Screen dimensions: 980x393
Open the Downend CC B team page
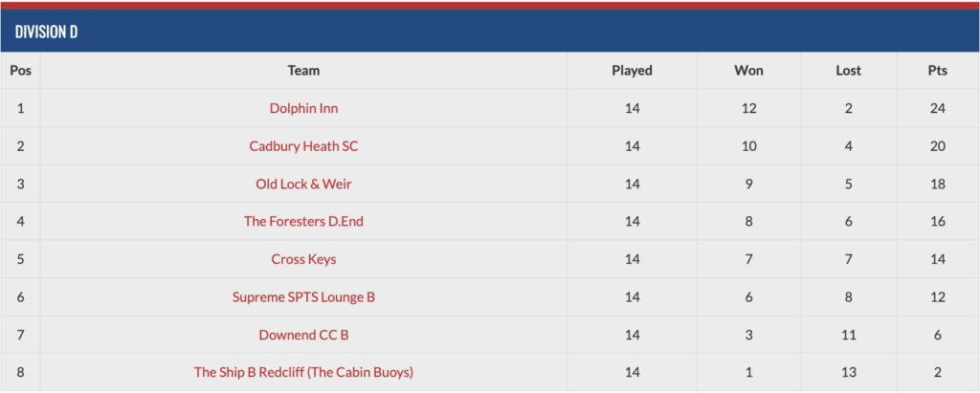pos(303,335)
